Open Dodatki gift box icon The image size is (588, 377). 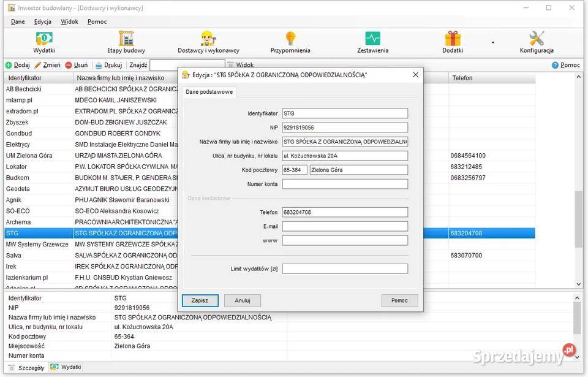[x=453, y=39]
